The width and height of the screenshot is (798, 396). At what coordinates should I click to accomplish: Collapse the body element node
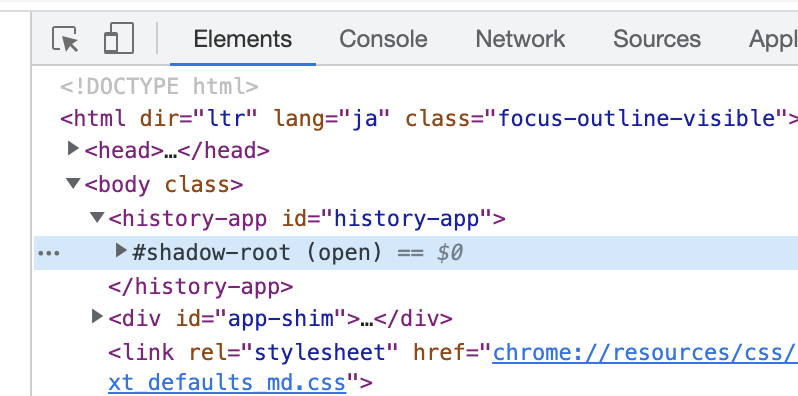[x=73, y=183]
